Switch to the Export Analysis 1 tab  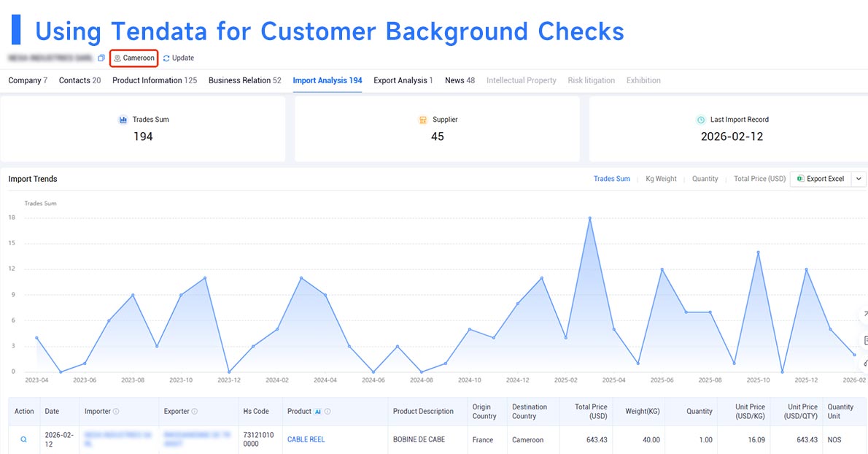point(403,80)
